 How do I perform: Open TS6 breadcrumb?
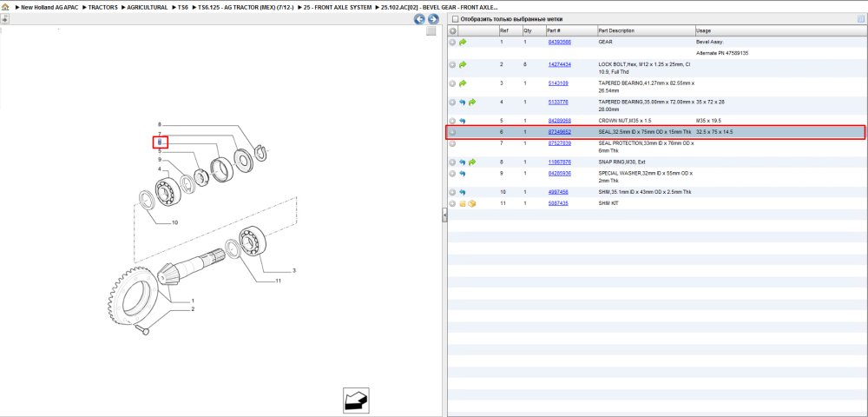pyautogui.click(x=182, y=8)
